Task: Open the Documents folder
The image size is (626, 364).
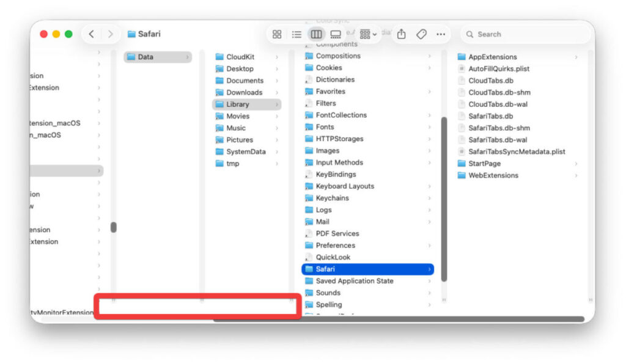Action: (x=247, y=81)
